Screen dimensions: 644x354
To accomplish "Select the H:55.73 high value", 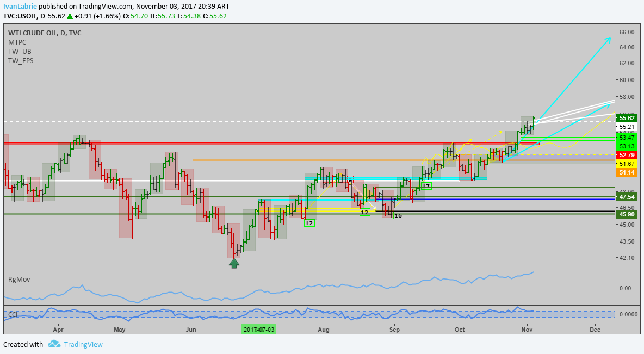I will coord(163,16).
